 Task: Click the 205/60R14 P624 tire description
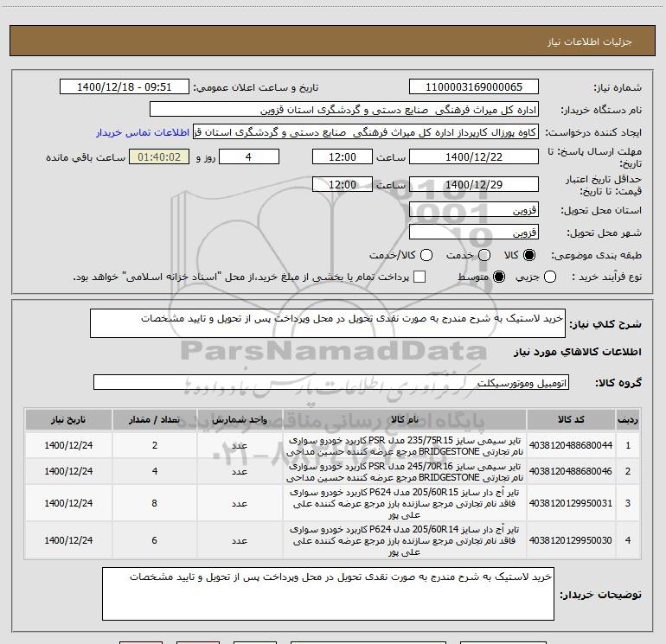tap(405, 540)
